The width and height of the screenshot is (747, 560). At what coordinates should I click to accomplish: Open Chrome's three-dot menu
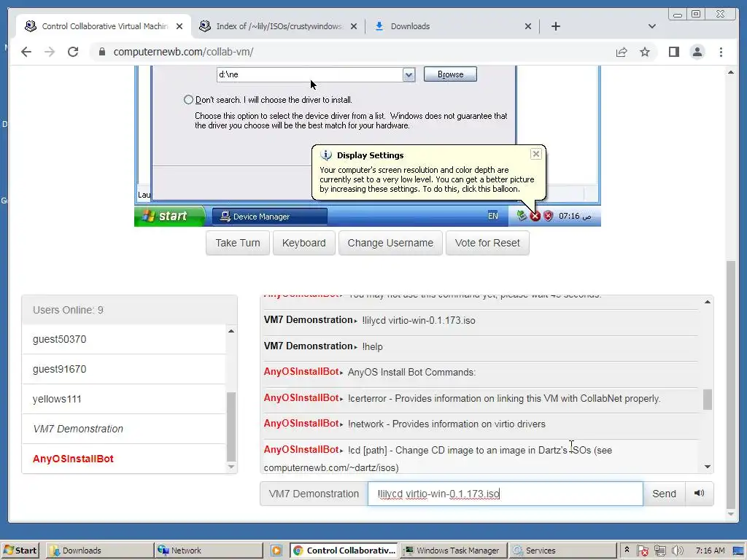pyautogui.click(x=721, y=52)
